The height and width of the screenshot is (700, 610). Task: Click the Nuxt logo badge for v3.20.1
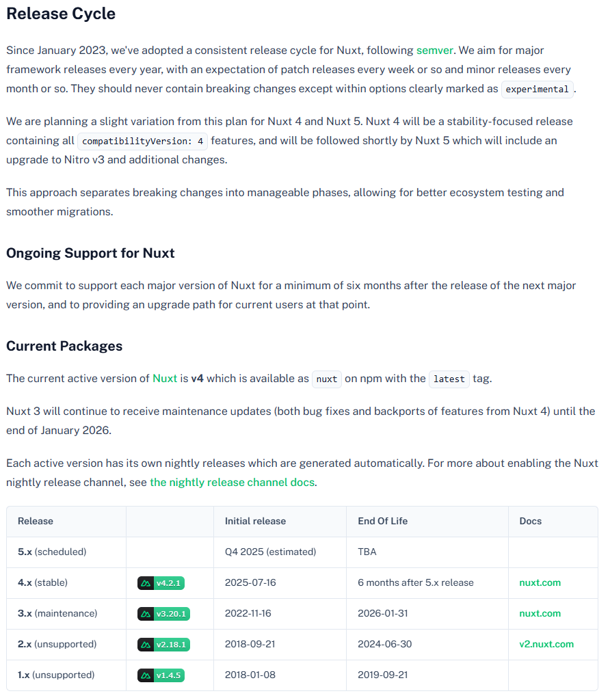(163, 614)
